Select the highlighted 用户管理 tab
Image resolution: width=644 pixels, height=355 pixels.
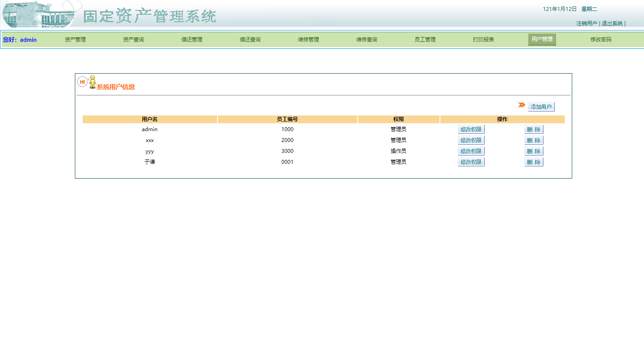[x=542, y=39]
